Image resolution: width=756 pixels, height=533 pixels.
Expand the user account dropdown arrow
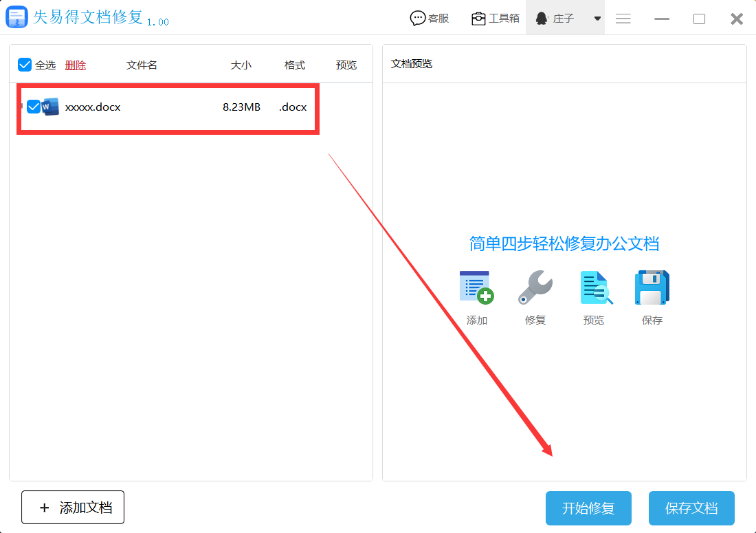click(x=597, y=19)
